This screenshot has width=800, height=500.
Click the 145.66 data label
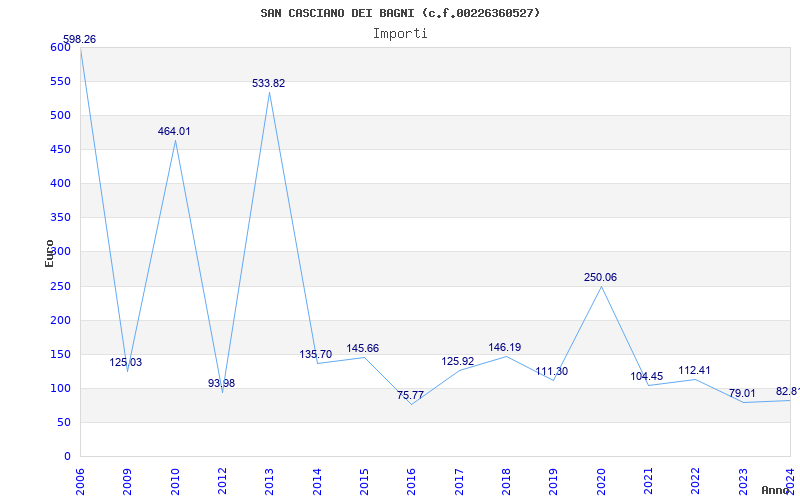click(363, 348)
